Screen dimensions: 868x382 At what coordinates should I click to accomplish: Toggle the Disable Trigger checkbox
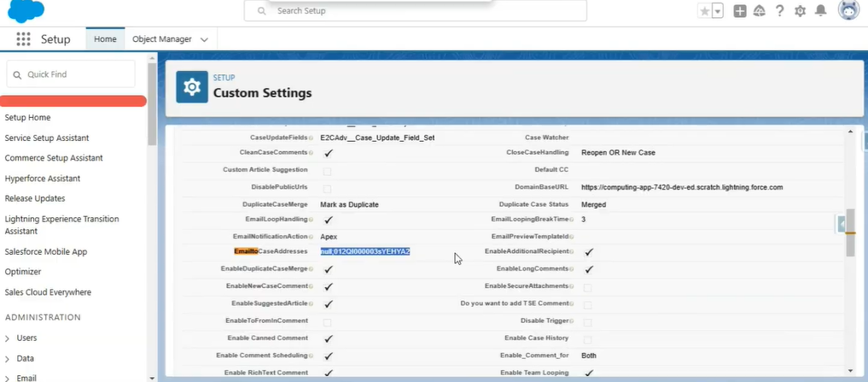pyautogui.click(x=588, y=322)
